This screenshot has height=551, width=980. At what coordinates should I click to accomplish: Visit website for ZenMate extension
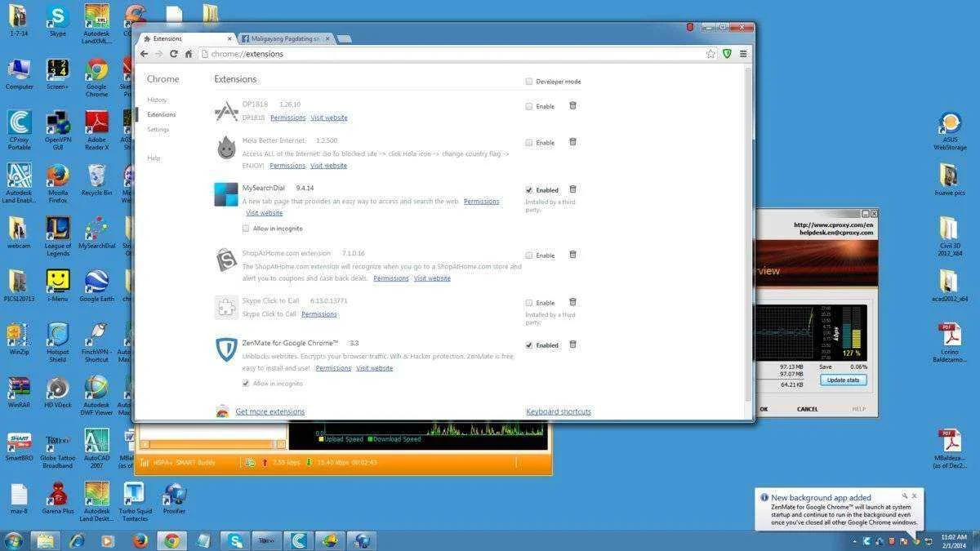374,367
